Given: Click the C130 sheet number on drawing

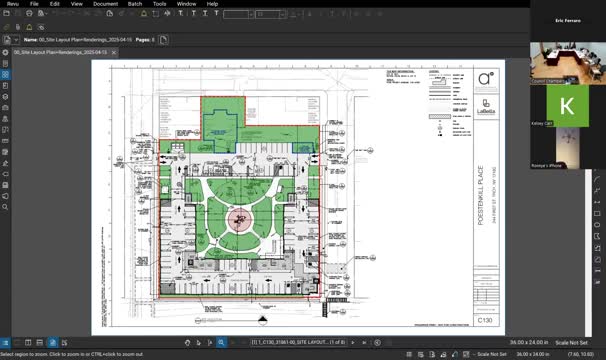Looking at the screenshot, I should click(x=485, y=321).
